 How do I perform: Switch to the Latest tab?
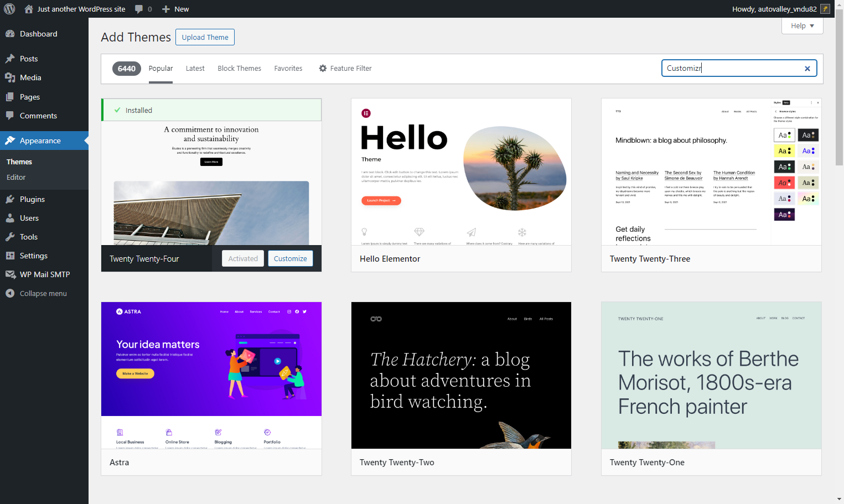[x=195, y=68]
